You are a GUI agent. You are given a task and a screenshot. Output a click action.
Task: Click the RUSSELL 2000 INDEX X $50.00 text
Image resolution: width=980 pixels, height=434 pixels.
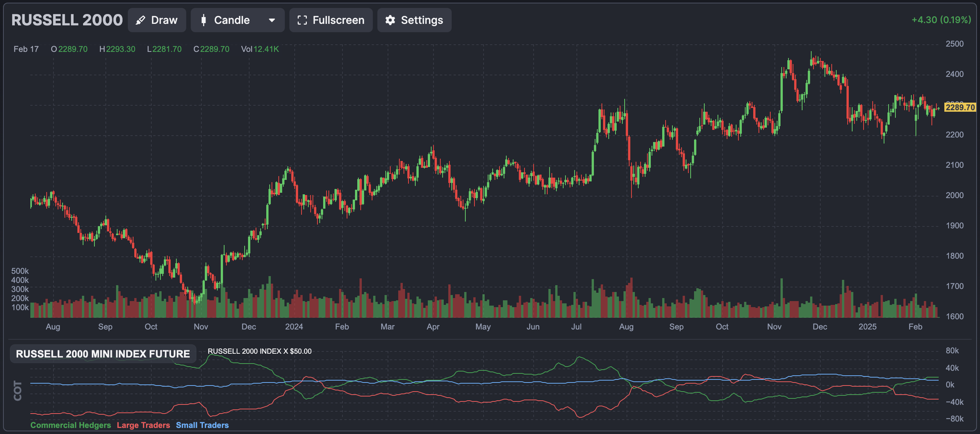click(x=259, y=351)
